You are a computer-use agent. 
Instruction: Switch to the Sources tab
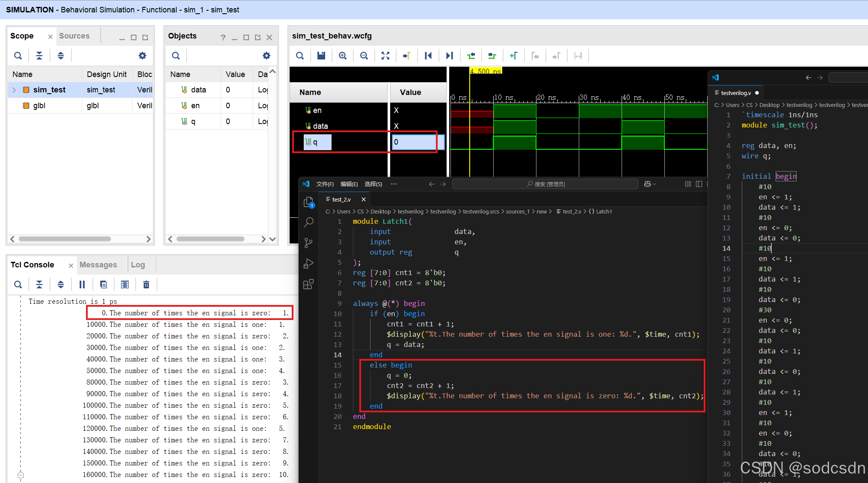pos(74,36)
